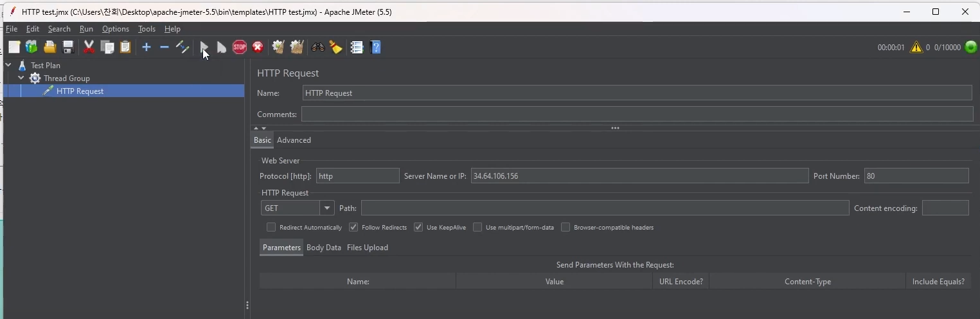The height and width of the screenshot is (319, 980).
Task: Select Thread Group in the tree
Action: 66,78
